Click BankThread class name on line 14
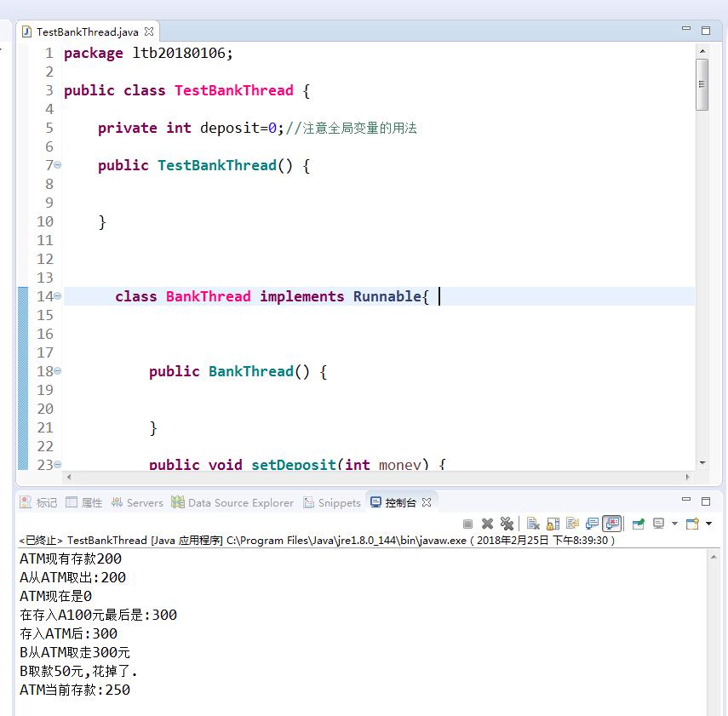Screen dimensions: 728x716 [209, 295]
